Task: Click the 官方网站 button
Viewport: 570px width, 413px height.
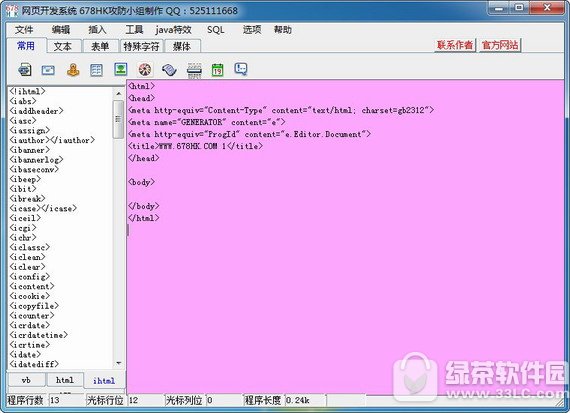Action: click(x=500, y=45)
